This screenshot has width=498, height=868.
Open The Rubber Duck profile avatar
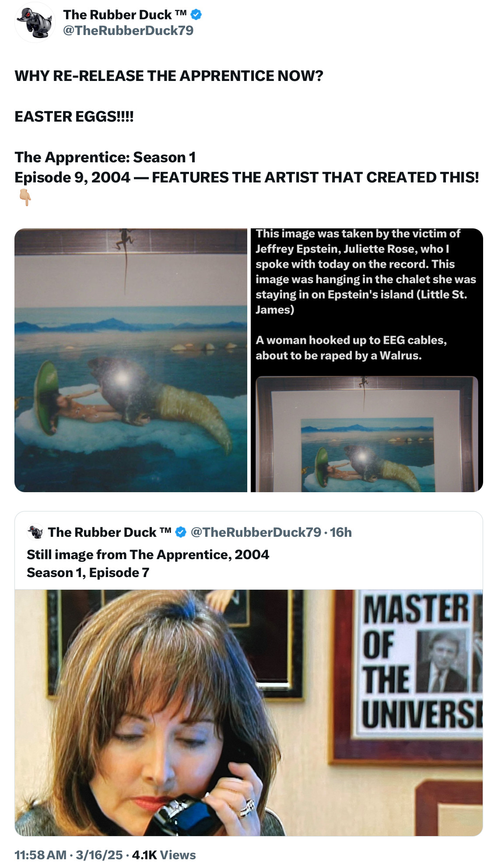(35, 22)
